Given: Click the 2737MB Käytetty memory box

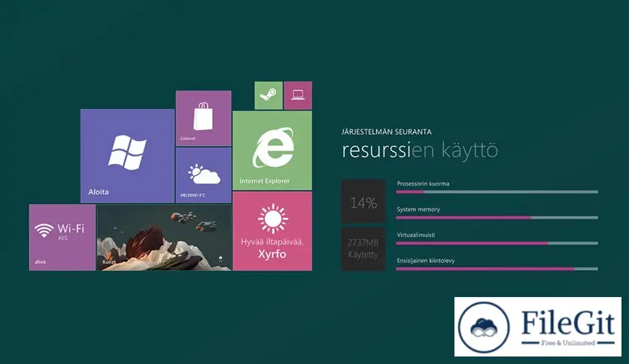Looking at the screenshot, I should click(363, 249).
